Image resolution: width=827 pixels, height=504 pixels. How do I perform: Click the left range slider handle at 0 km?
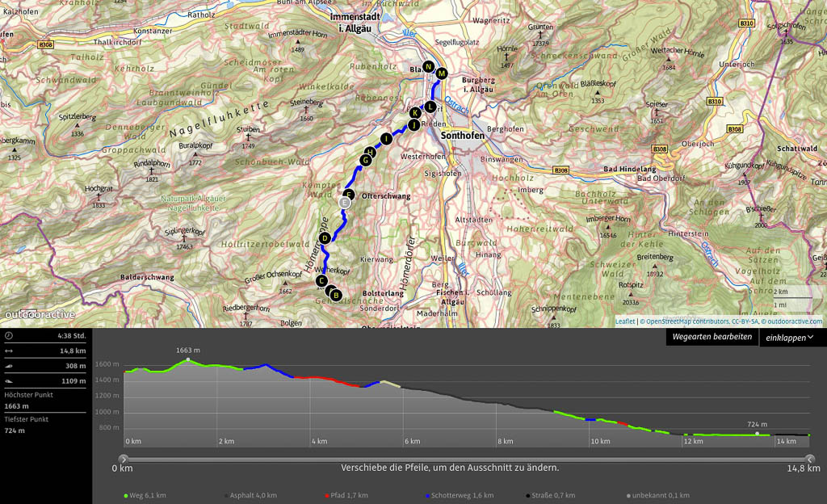pyautogui.click(x=124, y=459)
